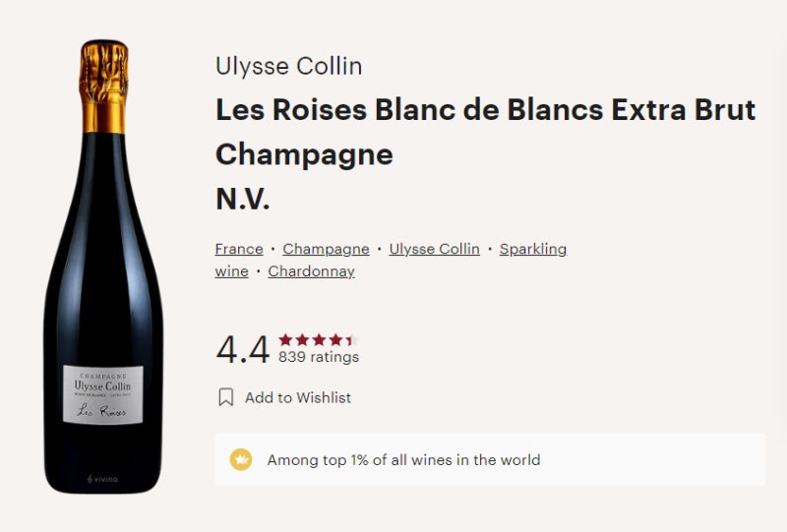
Task: Click the Among top 1% of all wines banner
Action: (490, 460)
